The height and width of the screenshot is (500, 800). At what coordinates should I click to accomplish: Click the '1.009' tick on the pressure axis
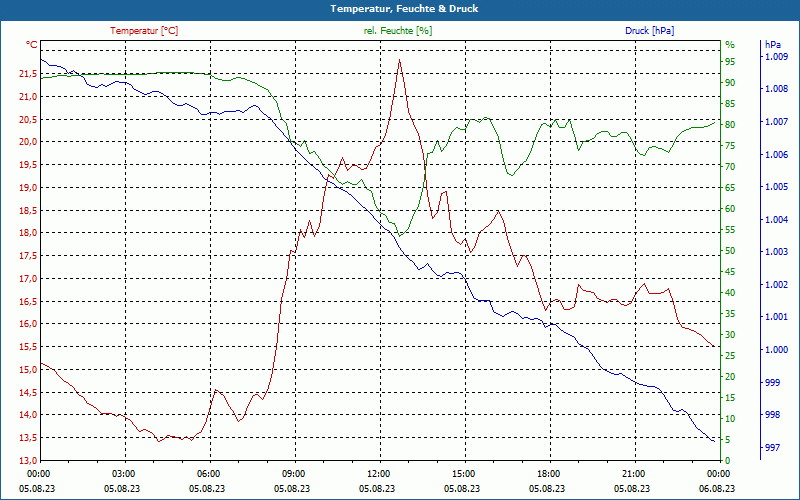tap(777, 57)
